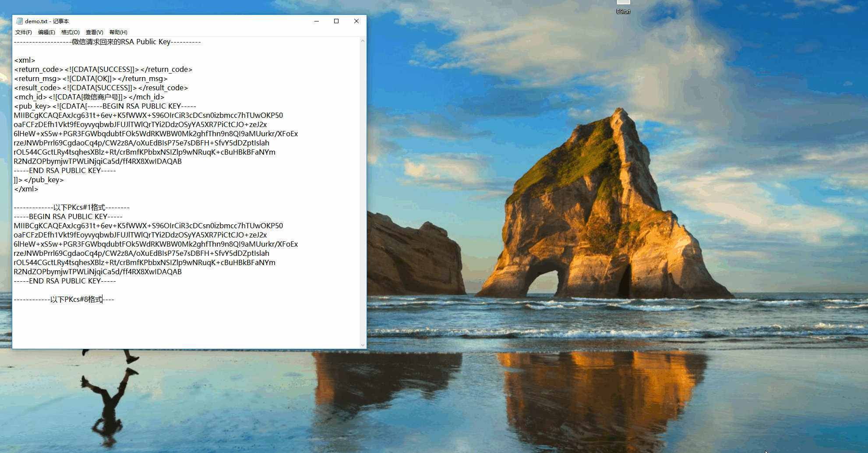Viewport: 868px width, 453px height.
Task: Click the Notepad icon in the title bar
Action: pos(19,21)
